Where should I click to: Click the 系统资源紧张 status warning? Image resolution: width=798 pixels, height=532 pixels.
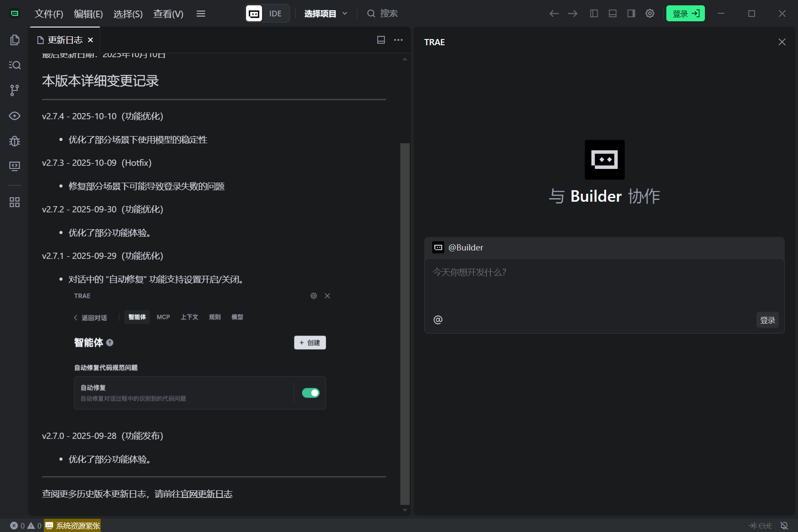click(72, 526)
